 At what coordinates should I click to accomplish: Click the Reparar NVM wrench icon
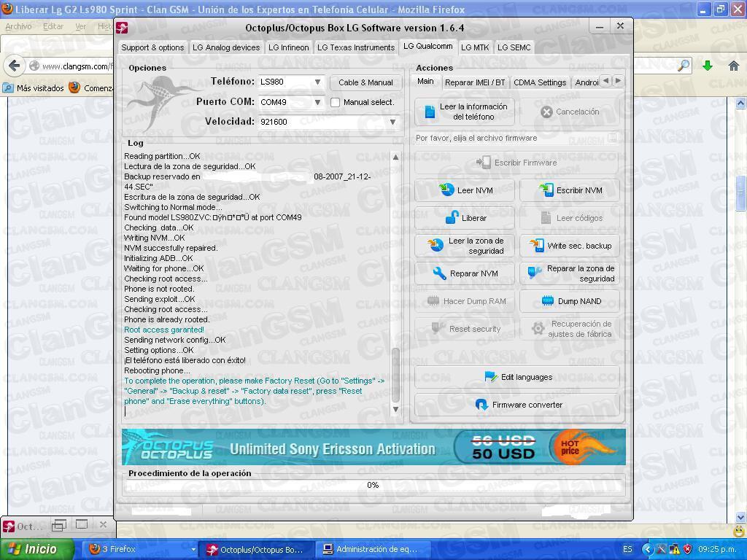(439, 273)
